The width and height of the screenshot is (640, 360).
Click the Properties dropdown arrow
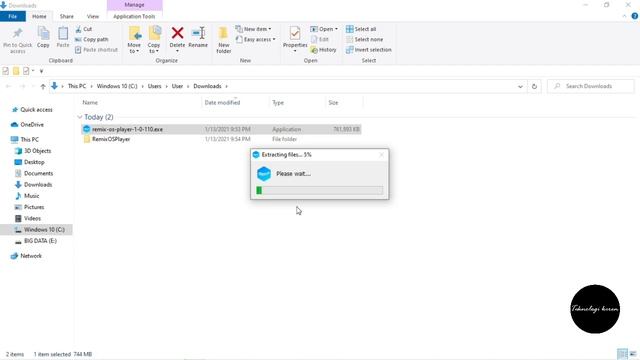pyautogui.click(x=295, y=51)
